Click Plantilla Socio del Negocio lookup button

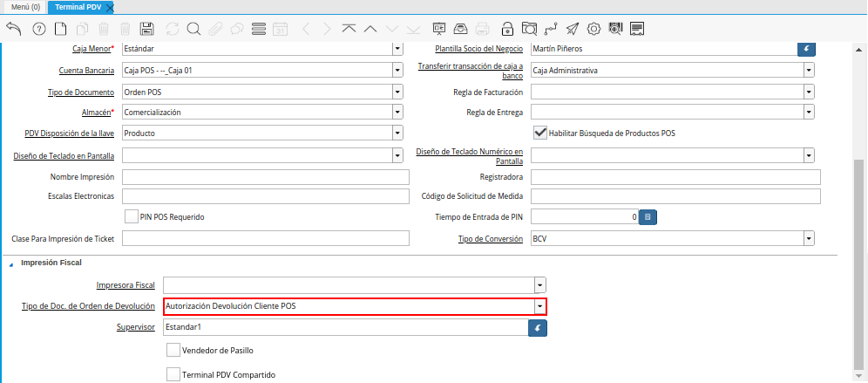(x=806, y=49)
